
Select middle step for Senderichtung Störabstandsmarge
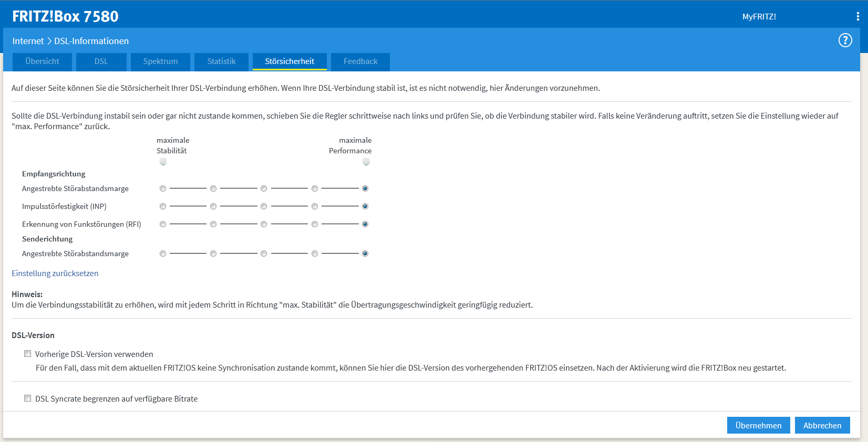[x=264, y=254]
